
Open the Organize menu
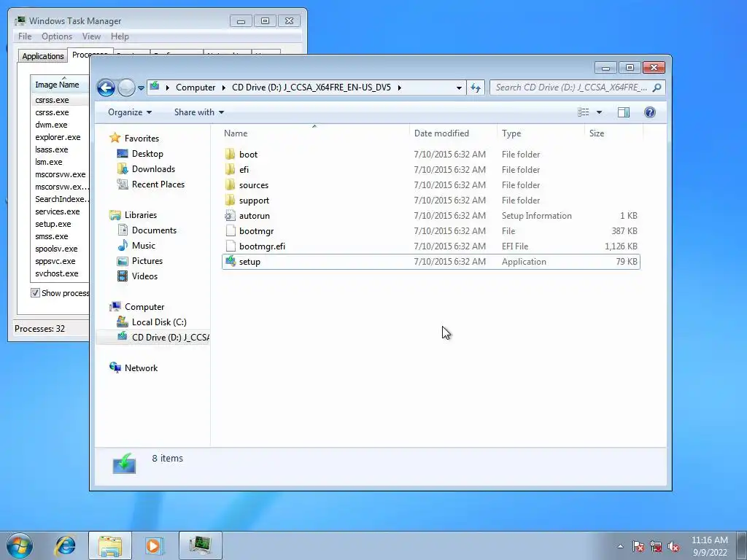(130, 112)
